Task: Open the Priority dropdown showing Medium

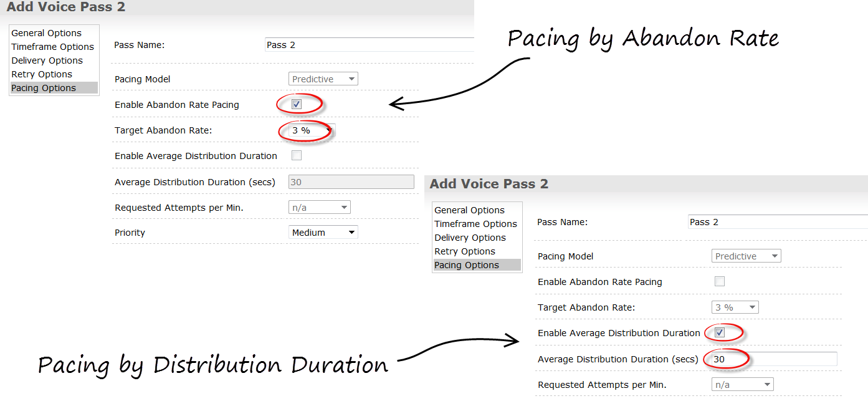Action: [x=323, y=233]
